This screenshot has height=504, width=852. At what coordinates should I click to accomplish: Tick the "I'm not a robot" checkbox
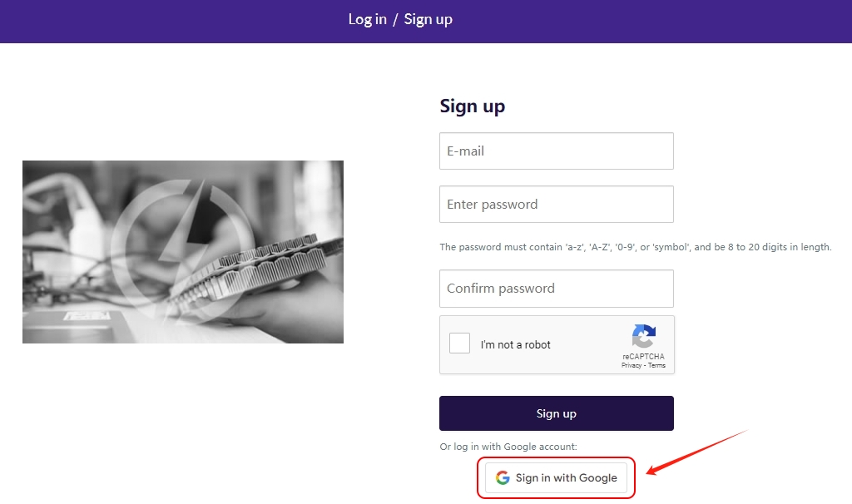click(x=460, y=343)
